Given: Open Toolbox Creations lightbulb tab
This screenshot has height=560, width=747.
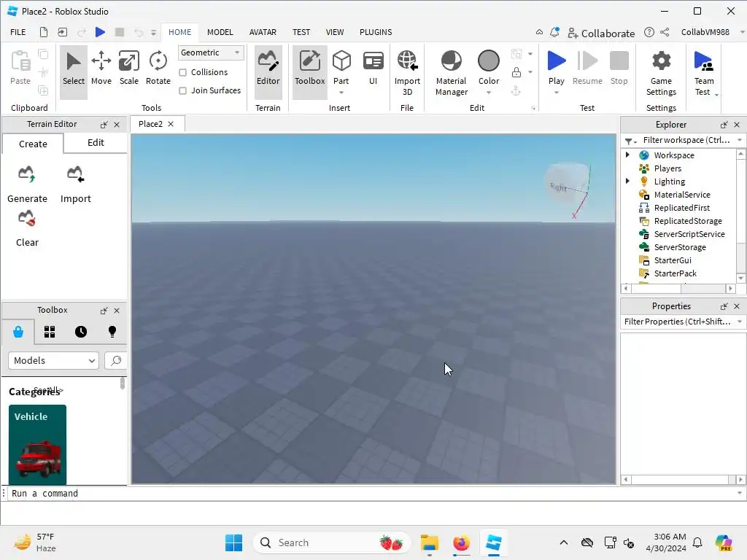Looking at the screenshot, I should click(112, 332).
